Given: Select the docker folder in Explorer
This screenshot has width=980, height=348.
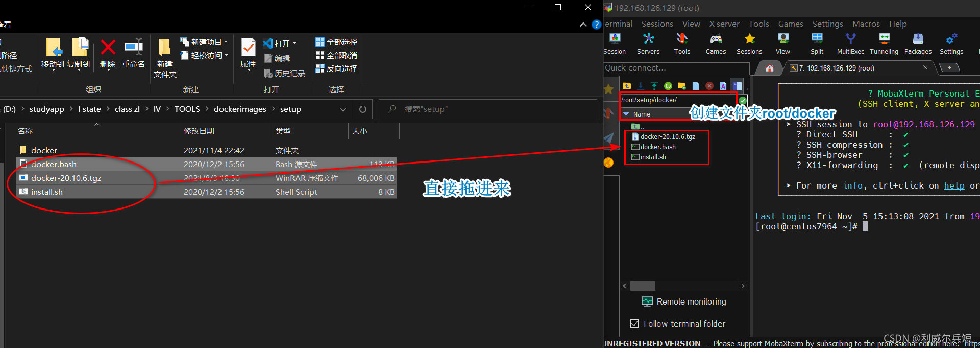Looking at the screenshot, I should click(x=206, y=150).
